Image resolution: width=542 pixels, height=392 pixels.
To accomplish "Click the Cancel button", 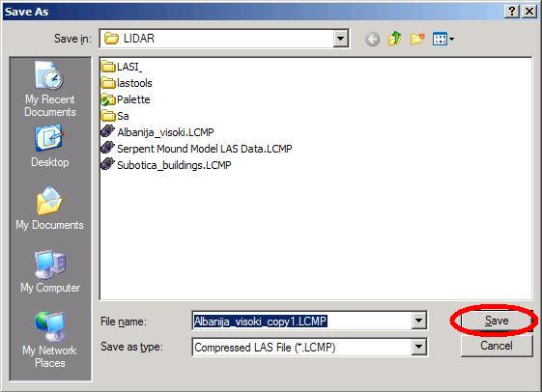I will (x=497, y=346).
